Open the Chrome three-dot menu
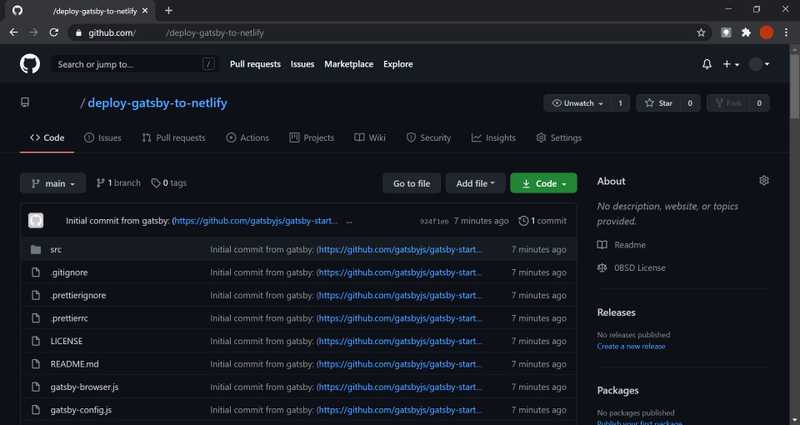 click(786, 33)
